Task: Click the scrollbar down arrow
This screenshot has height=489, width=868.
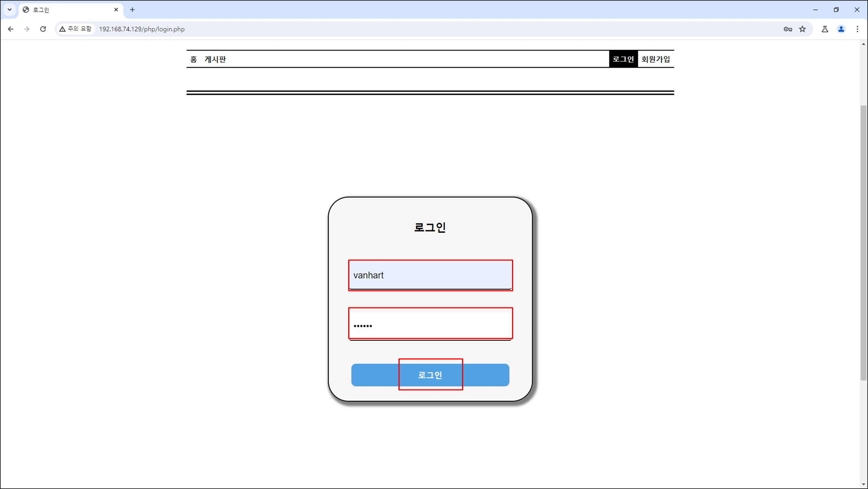Action: [x=864, y=485]
